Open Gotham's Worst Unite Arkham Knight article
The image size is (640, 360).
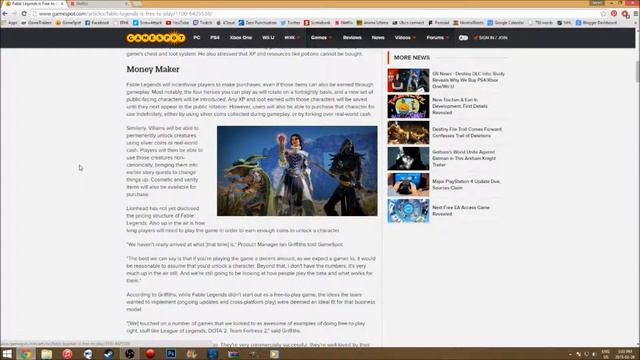coord(464,158)
